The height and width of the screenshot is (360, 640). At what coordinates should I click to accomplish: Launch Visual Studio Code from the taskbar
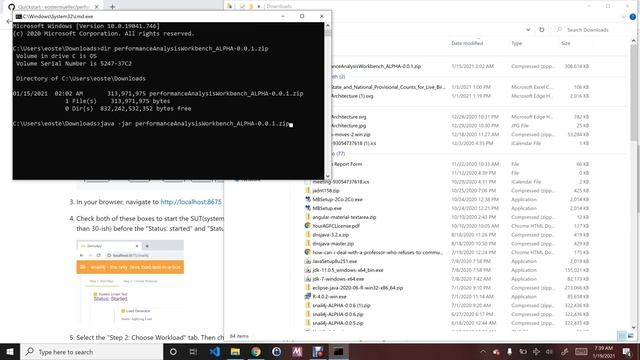pyautogui.click(x=215, y=351)
